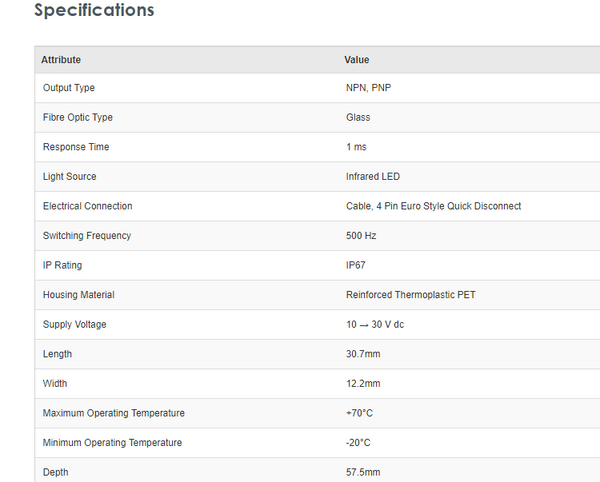Select the Response Time attribute
The width and height of the screenshot is (600, 482).
tap(76, 147)
